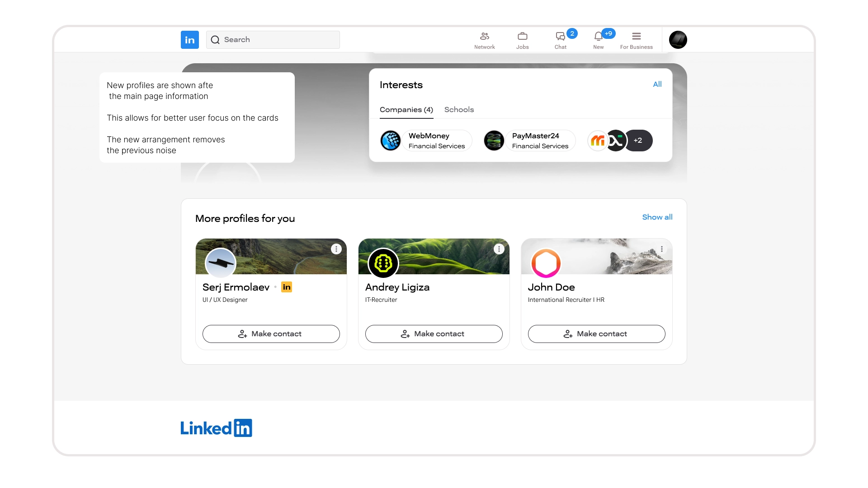The height and width of the screenshot is (488, 868).
Task: Click the LinkedIn home logo icon
Action: coord(190,40)
